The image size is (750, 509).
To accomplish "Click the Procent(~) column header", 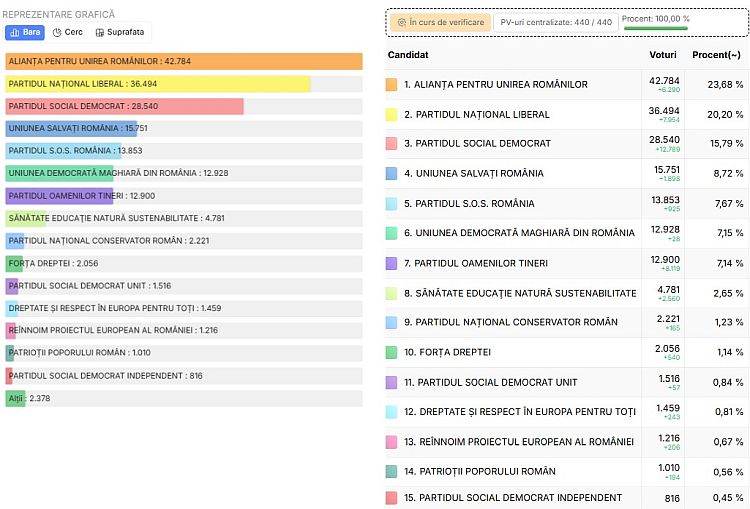I will click(x=716, y=55).
